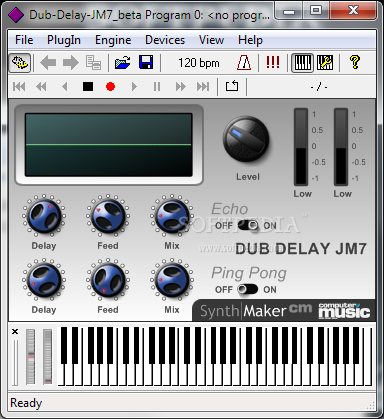Click the red exclamation panic icon
Screen dimensions: 384x419
pos(273,62)
